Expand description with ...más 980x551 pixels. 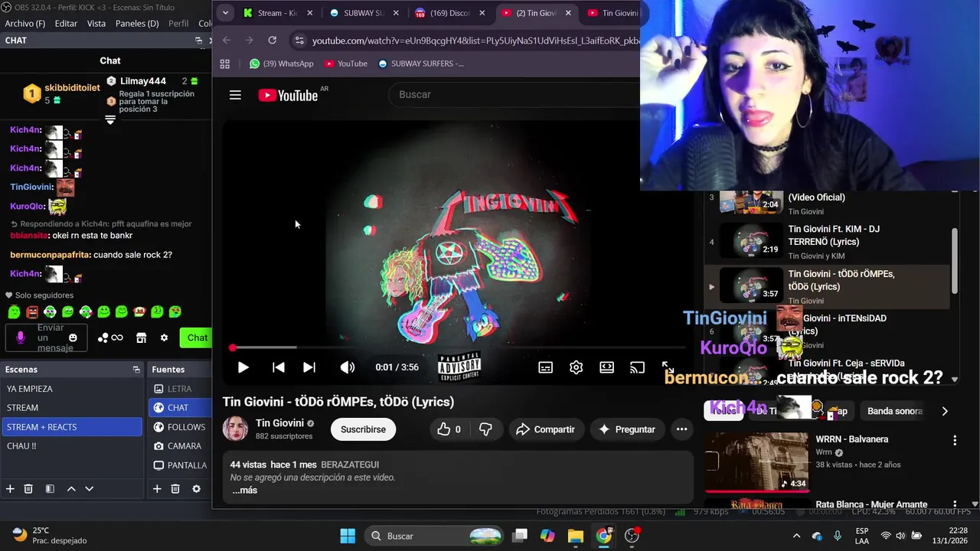(x=244, y=491)
